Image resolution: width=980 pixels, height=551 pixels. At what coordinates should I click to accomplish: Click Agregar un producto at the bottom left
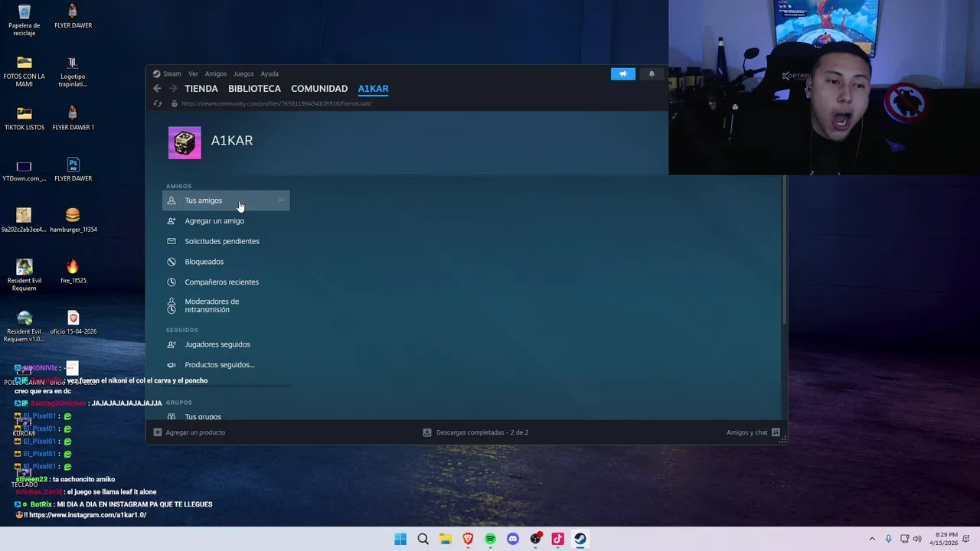189,432
